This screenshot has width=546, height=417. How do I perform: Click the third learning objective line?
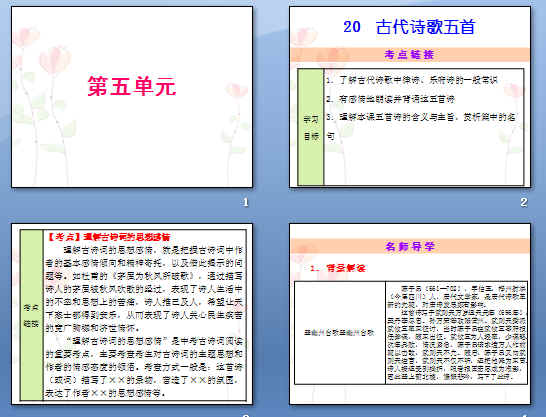tap(421, 126)
